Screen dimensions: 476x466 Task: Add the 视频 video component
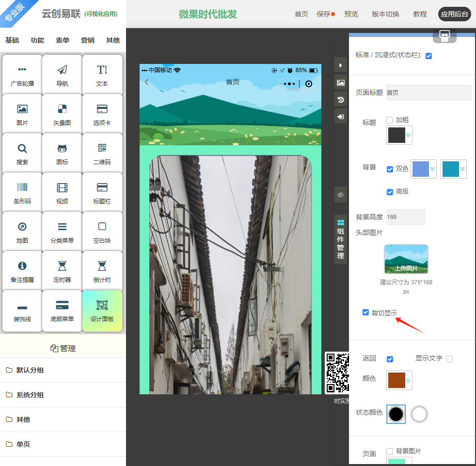click(62, 192)
